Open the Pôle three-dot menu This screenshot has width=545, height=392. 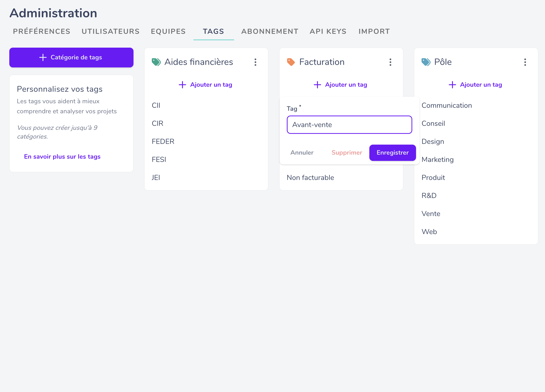(x=525, y=62)
